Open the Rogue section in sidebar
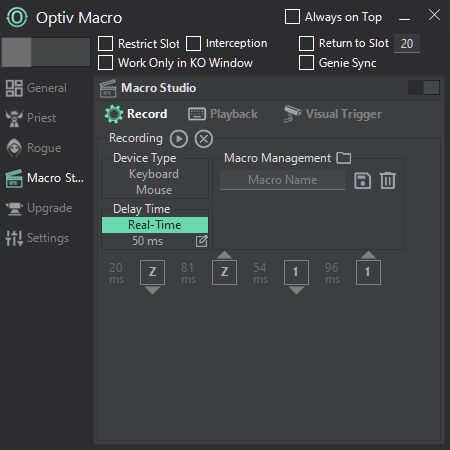Screen dimensions: 450x450 34,148
